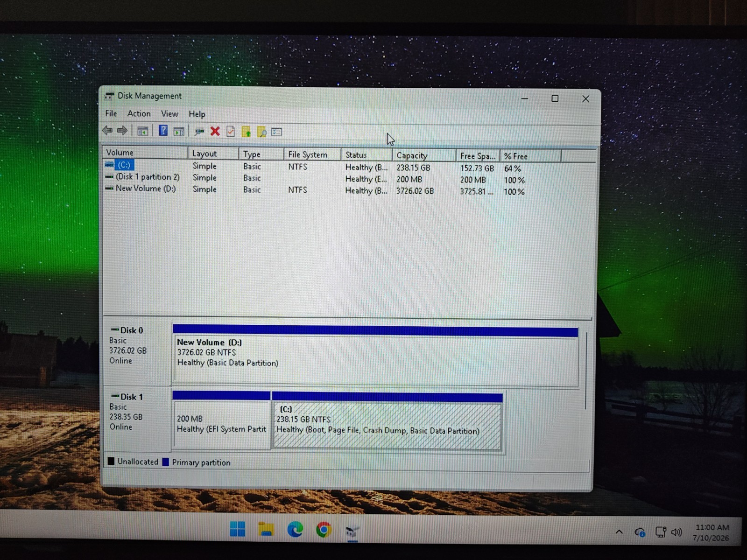Image resolution: width=747 pixels, height=560 pixels.
Task: Sort by the Capacity column header
Action: tap(424, 155)
